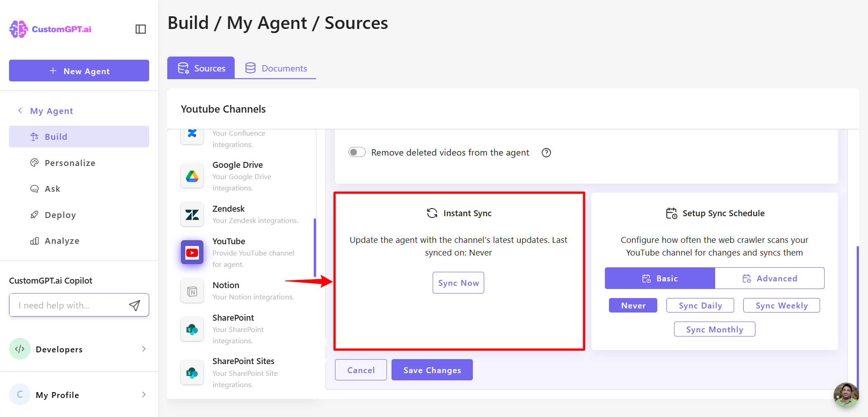Select the Zendesk source icon
868x417 pixels.
coord(192,214)
